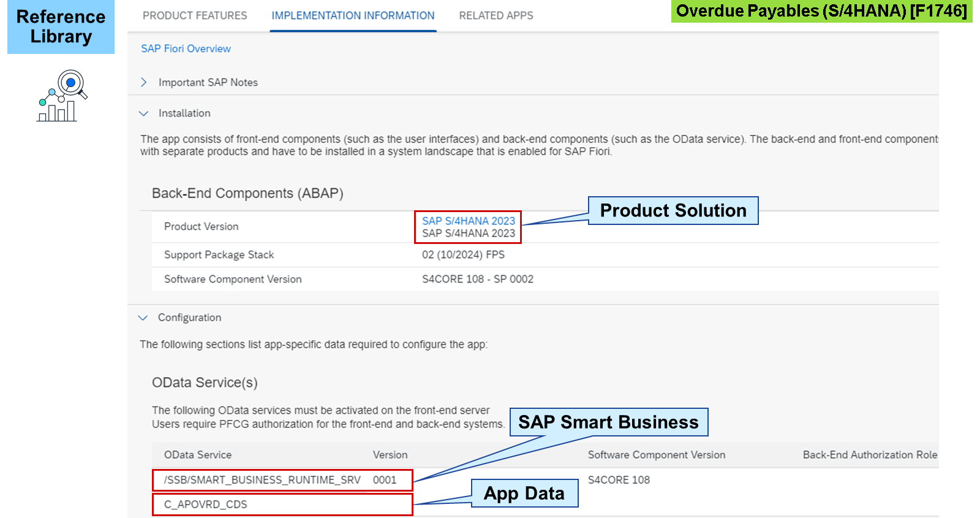Select the S4CORE 108 table cell

point(619,480)
